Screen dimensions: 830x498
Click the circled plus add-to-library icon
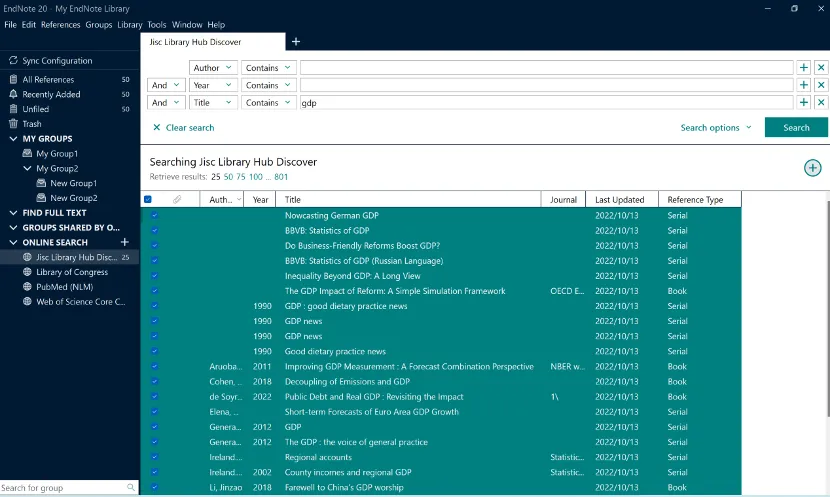[813, 168]
